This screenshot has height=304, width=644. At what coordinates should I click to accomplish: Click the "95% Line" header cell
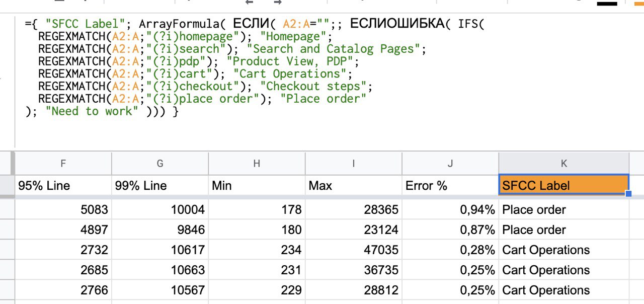point(63,185)
